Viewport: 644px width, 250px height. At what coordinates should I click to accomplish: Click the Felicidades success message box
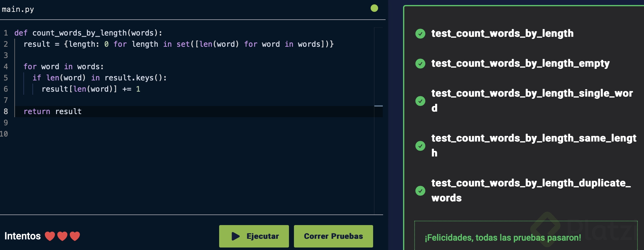[526, 236]
